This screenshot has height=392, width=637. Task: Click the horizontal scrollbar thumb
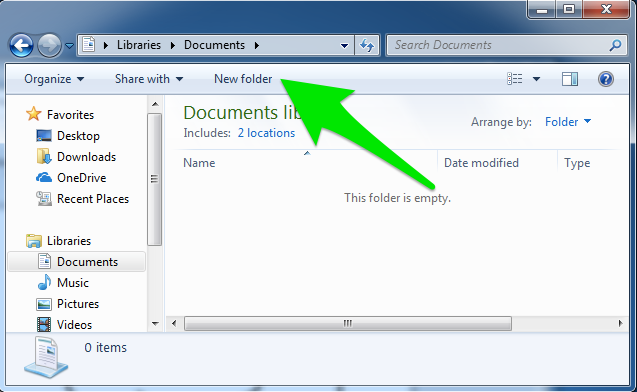[348, 324]
